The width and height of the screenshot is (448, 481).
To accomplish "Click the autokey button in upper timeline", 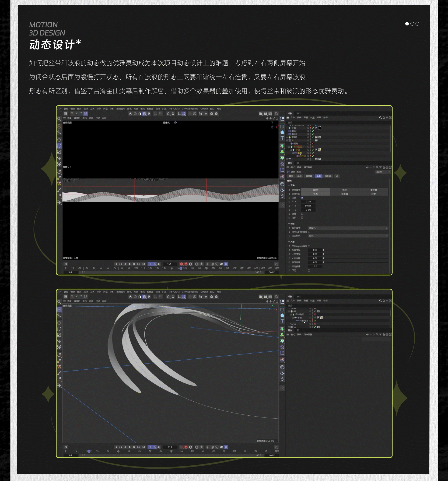I will (186, 264).
